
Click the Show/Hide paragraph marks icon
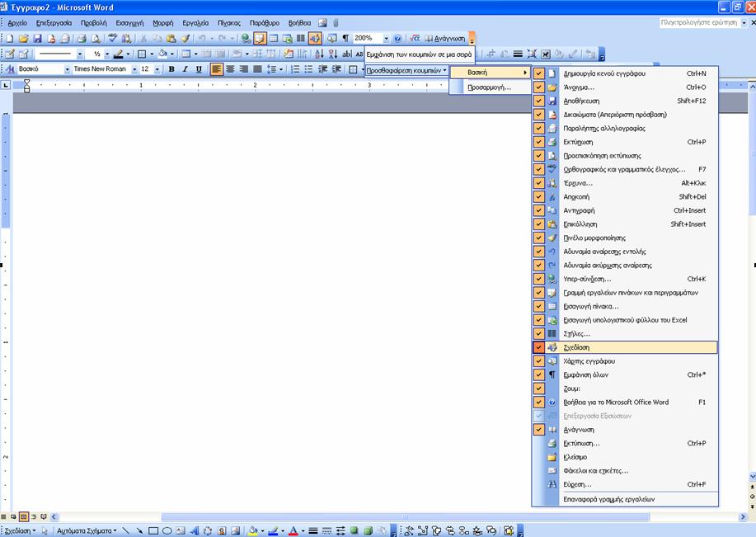[345, 38]
